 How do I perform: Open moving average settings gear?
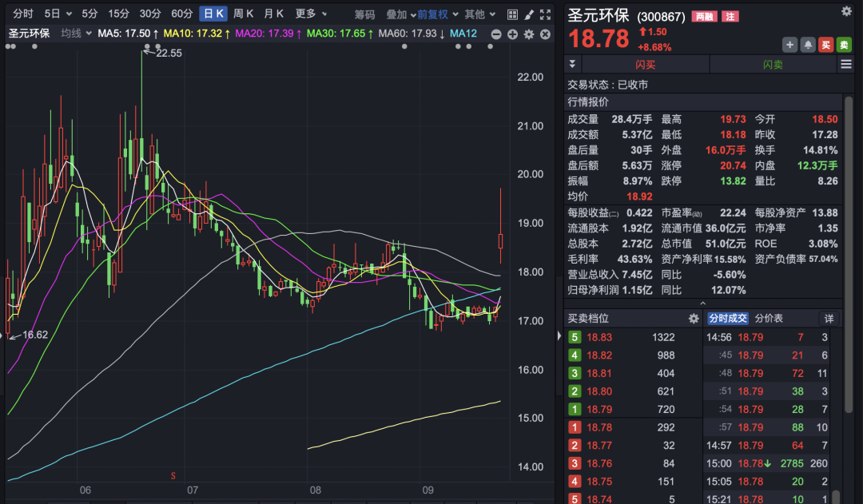click(528, 34)
